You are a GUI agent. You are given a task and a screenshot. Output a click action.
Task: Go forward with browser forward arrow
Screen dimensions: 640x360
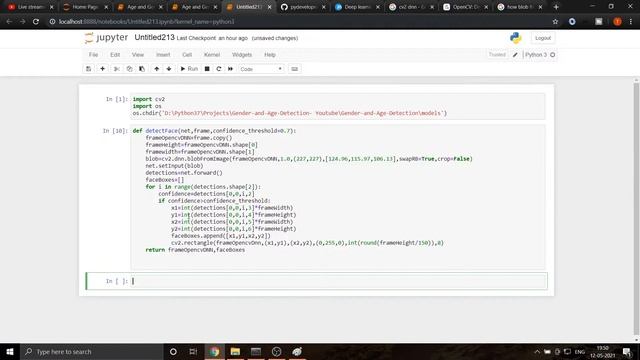[x=22, y=22]
